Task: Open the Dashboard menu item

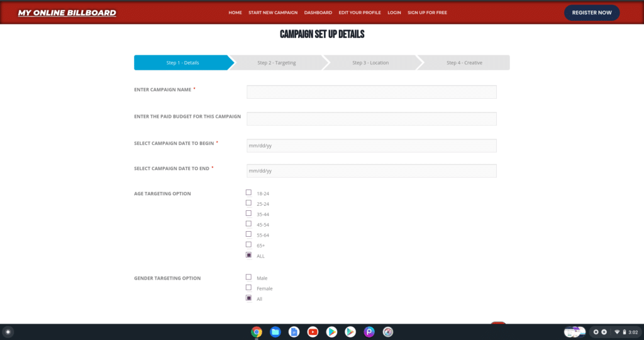Action: pos(318,13)
